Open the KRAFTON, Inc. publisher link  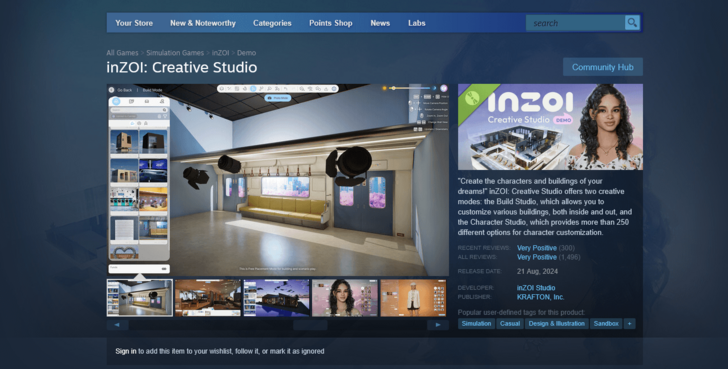point(540,297)
